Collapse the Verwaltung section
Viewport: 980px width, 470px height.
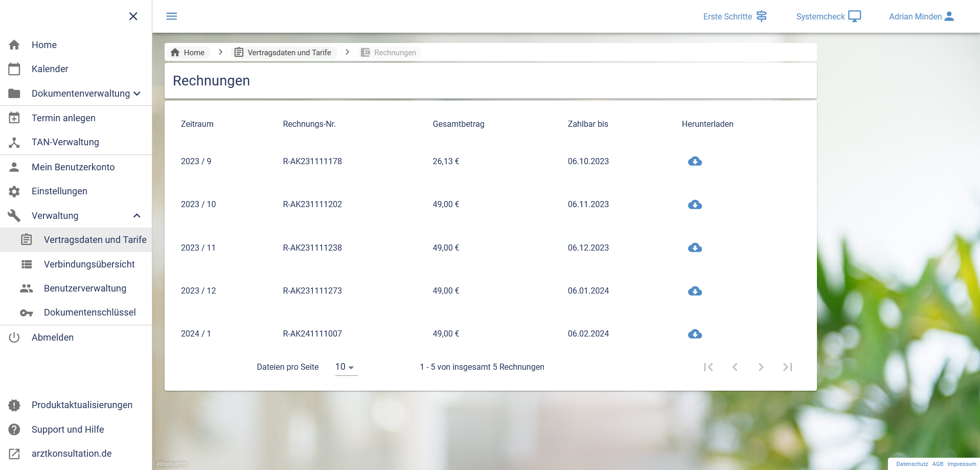click(x=136, y=216)
